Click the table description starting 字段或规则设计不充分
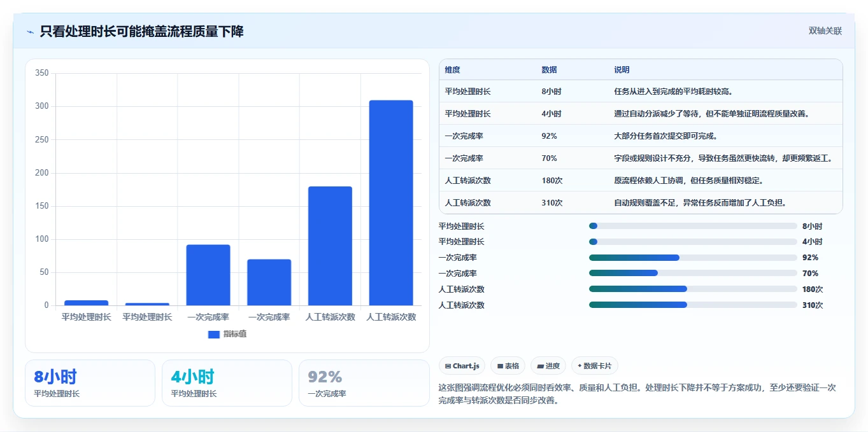This screenshot has width=868, height=432. pyautogui.click(x=723, y=158)
